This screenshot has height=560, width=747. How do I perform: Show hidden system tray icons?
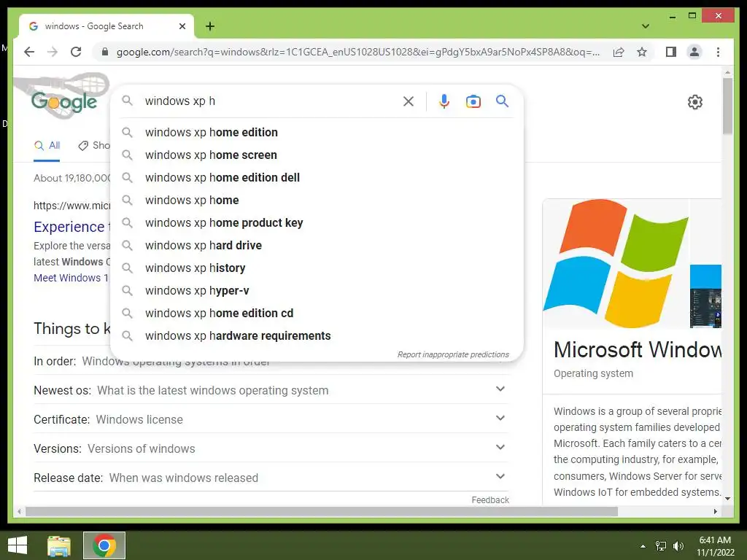pos(643,546)
